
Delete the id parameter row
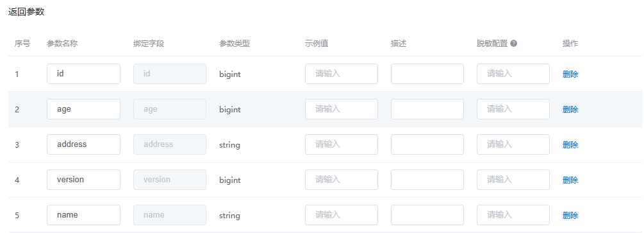570,74
